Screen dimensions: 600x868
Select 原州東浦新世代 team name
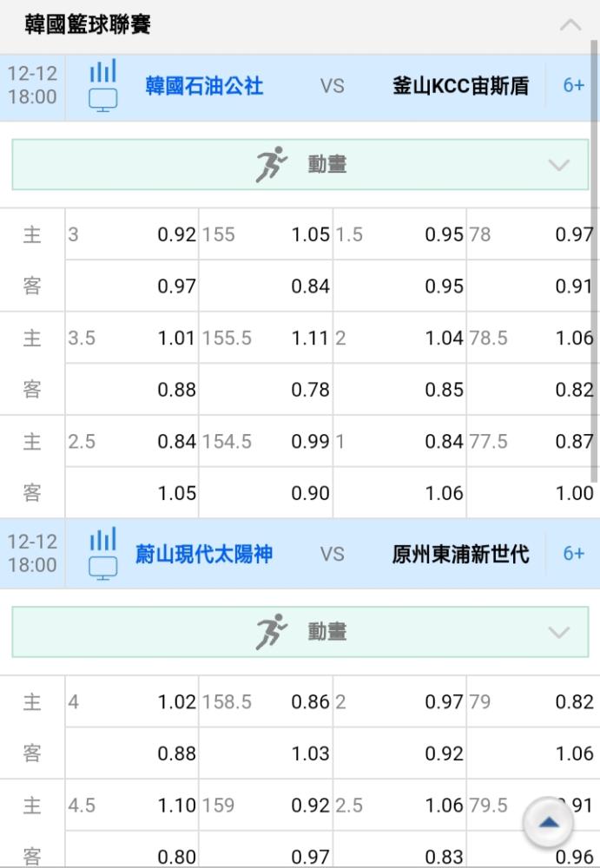click(461, 554)
